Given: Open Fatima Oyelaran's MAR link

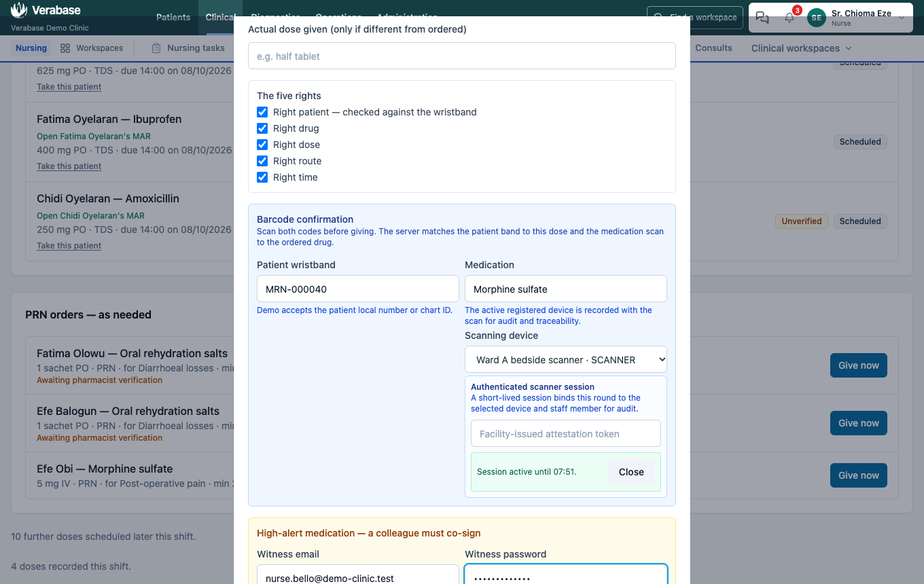Looking at the screenshot, I should click(94, 136).
